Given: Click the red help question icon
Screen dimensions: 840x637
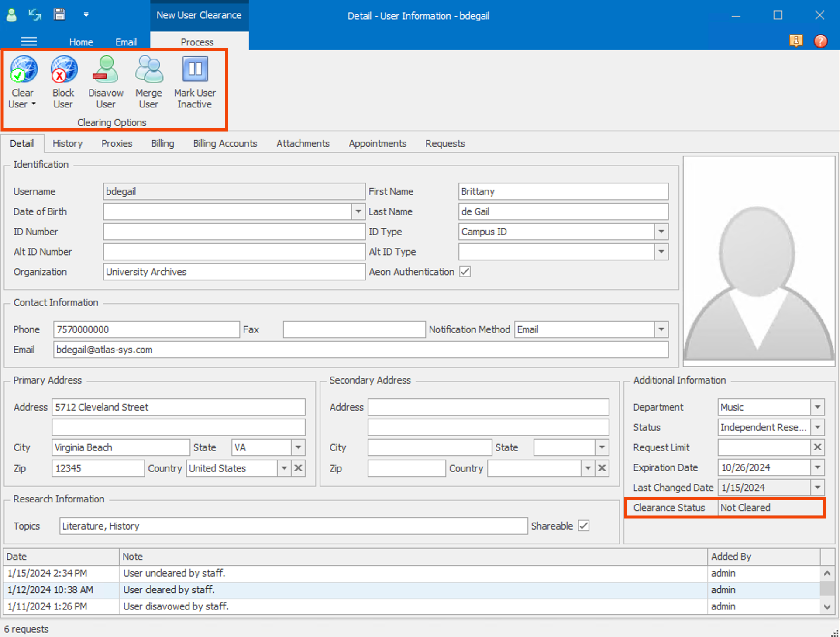Looking at the screenshot, I should tap(820, 41).
